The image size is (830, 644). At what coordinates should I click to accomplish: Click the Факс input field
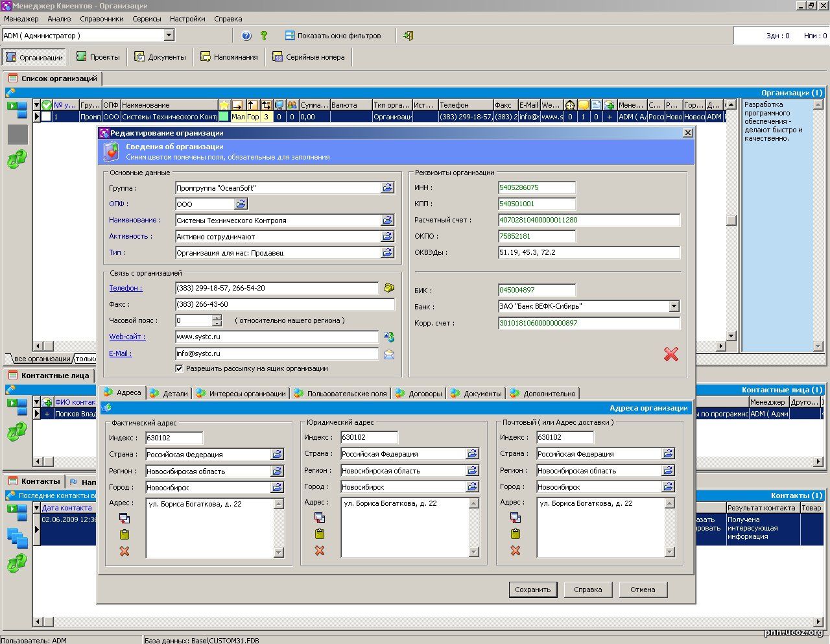point(285,304)
